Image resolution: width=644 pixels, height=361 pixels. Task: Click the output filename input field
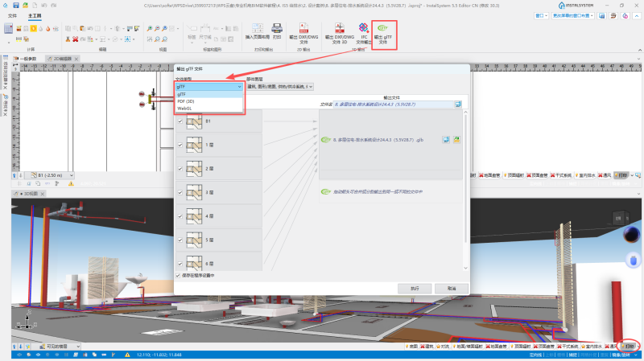pyautogui.click(x=393, y=105)
